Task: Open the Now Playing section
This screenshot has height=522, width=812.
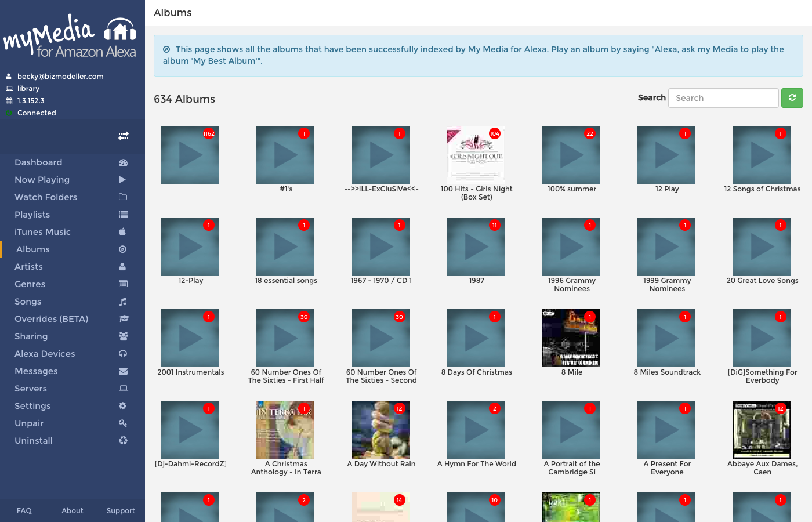Action: 41,179
